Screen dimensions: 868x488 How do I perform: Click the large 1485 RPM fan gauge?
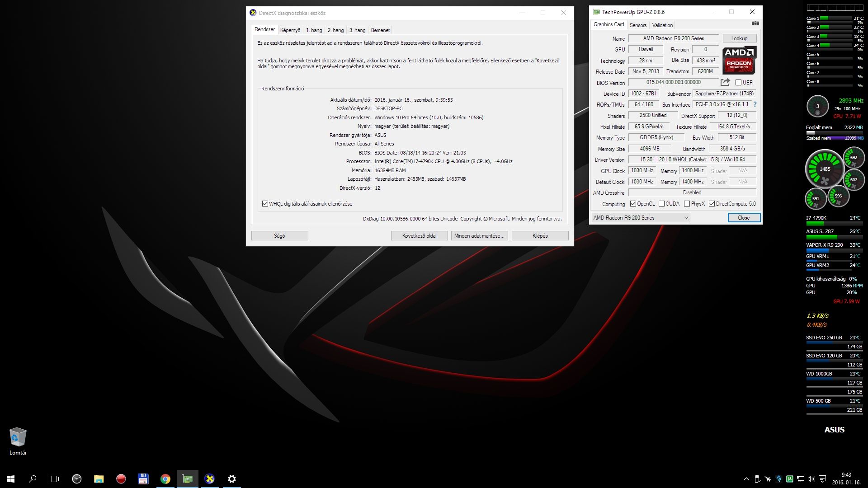[825, 169]
